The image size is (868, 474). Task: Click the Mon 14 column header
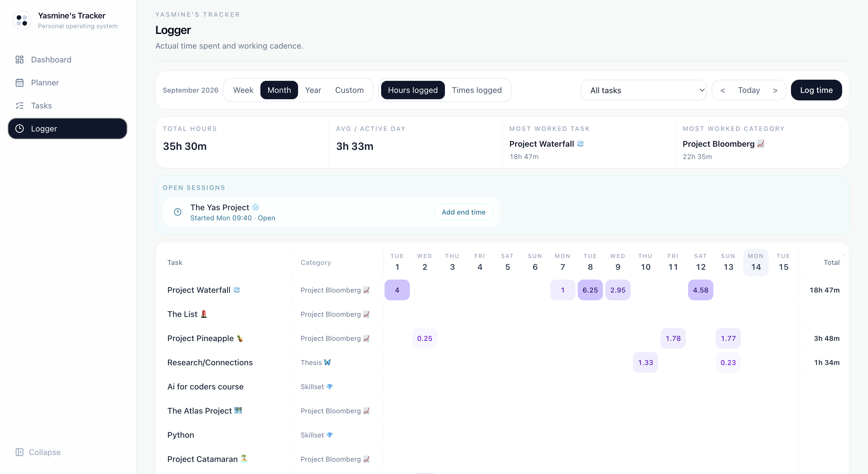tap(756, 262)
